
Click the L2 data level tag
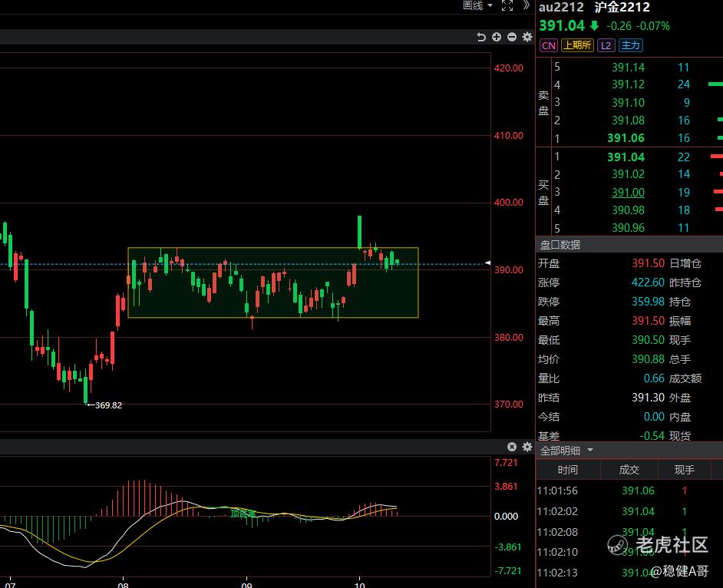coord(606,45)
